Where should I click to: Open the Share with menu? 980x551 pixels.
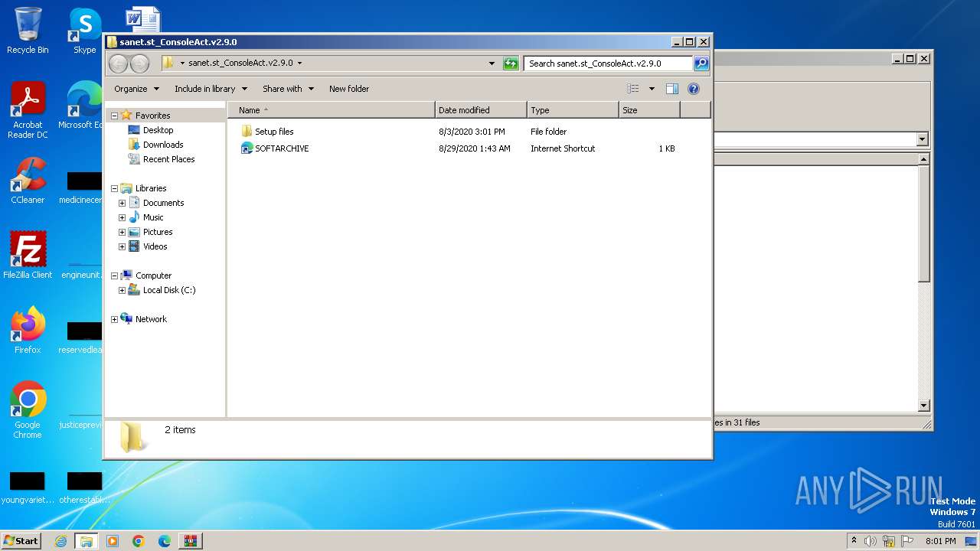coord(288,89)
